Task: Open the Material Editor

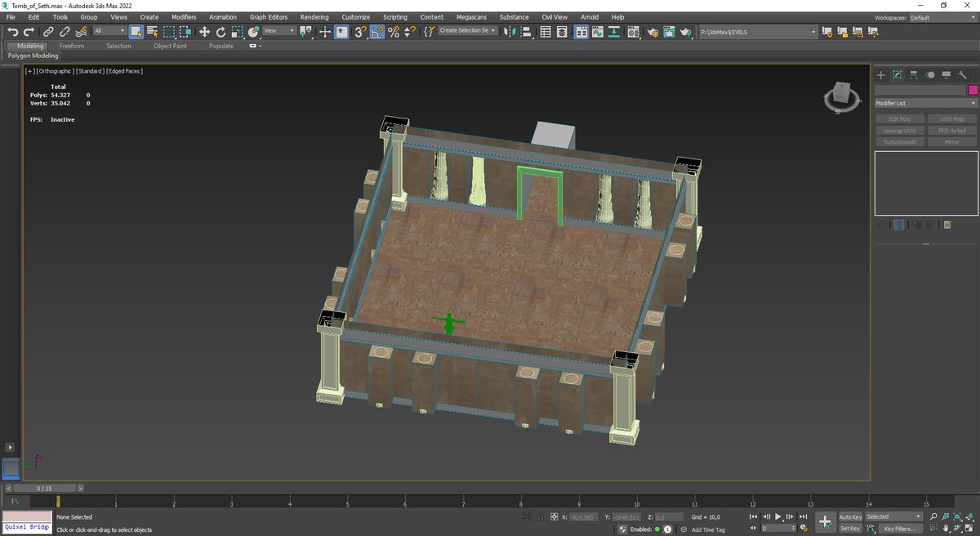Action: (634, 31)
